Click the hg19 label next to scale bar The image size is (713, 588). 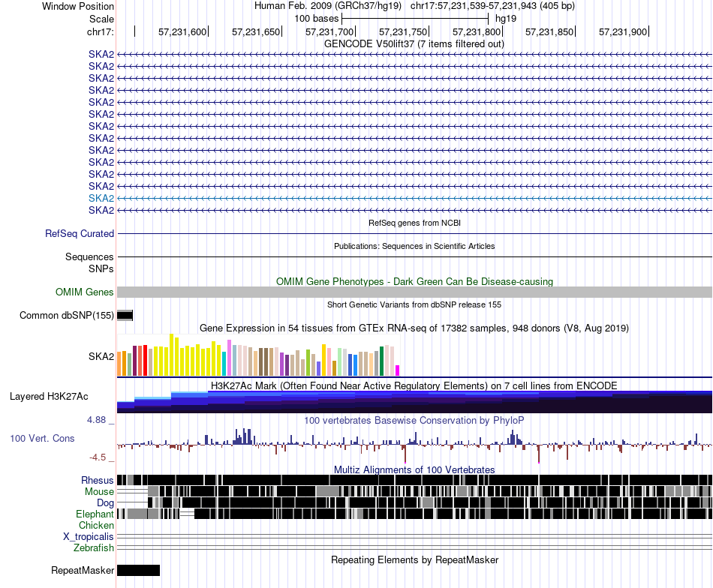click(506, 19)
